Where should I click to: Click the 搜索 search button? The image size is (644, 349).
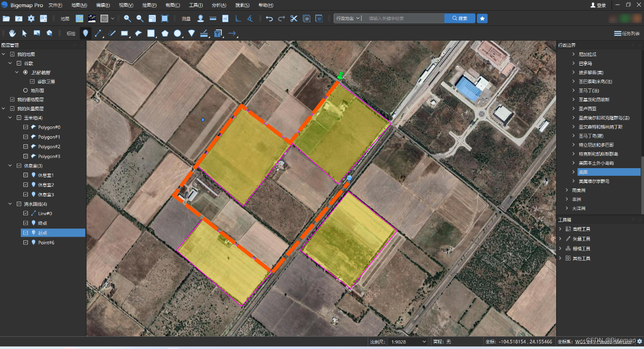(x=460, y=18)
